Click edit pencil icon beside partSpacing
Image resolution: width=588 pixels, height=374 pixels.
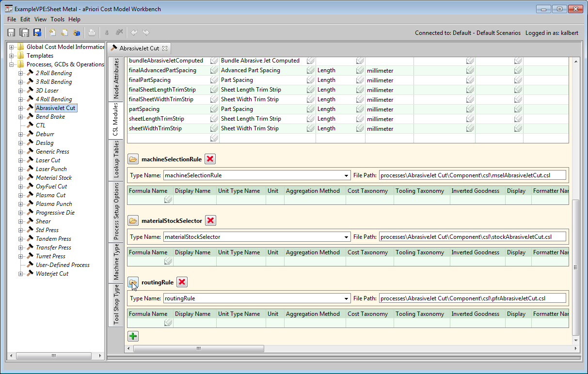(x=214, y=109)
